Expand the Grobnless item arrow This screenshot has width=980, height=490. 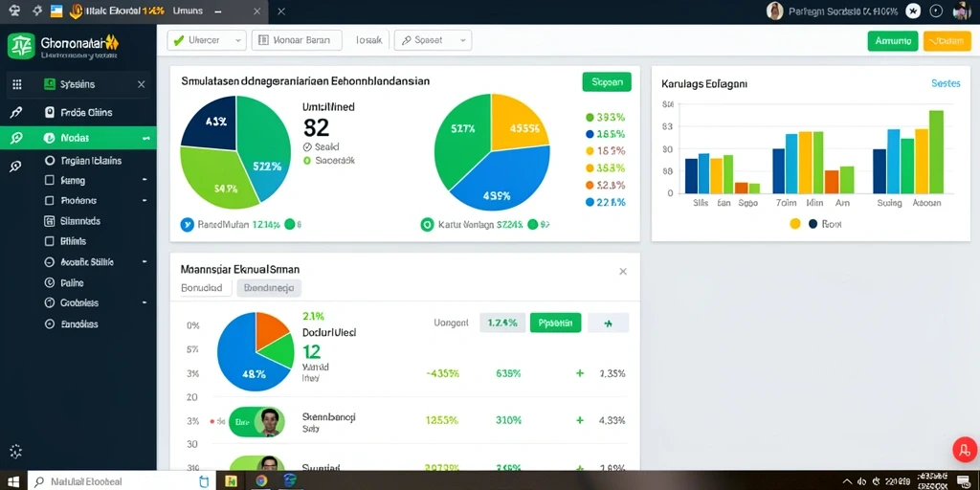(145, 302)
